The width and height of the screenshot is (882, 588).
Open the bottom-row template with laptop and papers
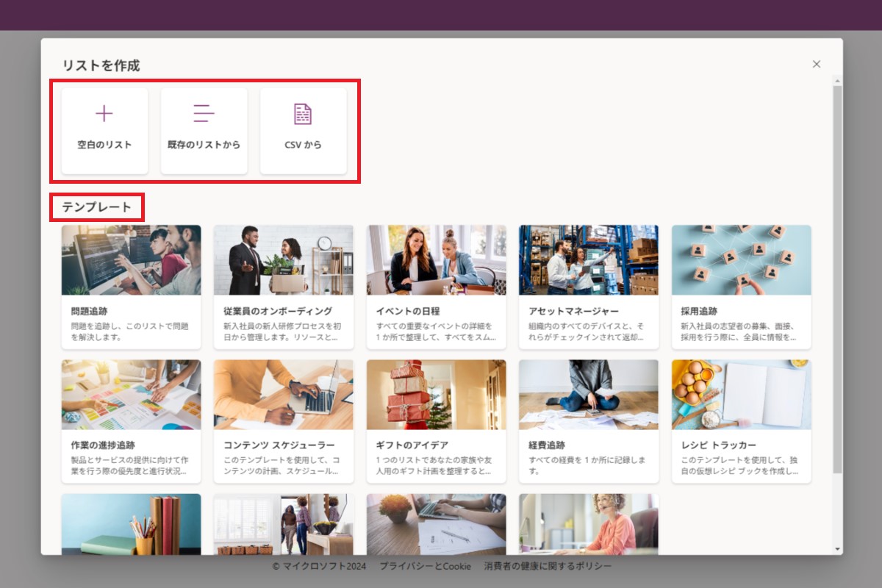click(x=436, y=524)
